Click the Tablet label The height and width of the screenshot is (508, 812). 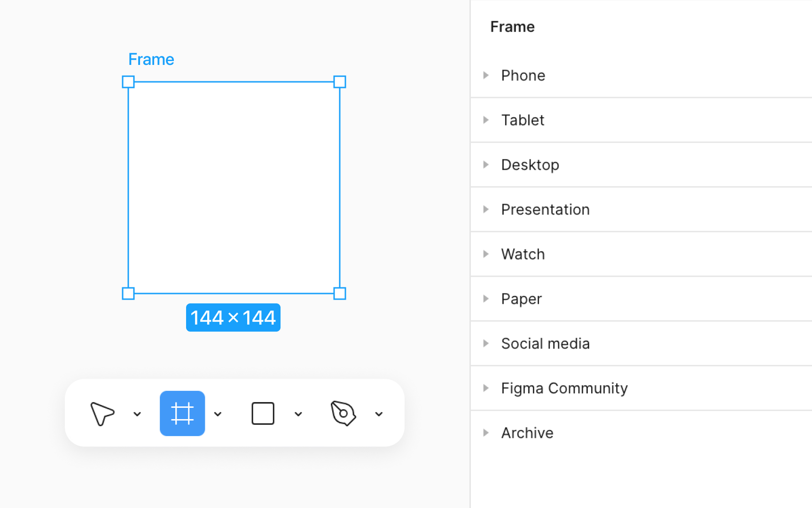[523, 120]
